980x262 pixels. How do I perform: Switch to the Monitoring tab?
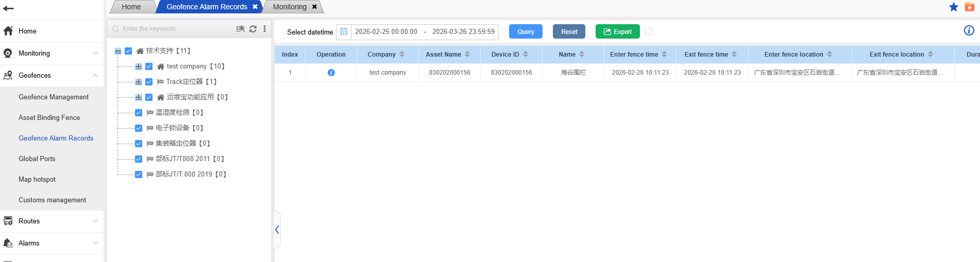coord(290,7)
